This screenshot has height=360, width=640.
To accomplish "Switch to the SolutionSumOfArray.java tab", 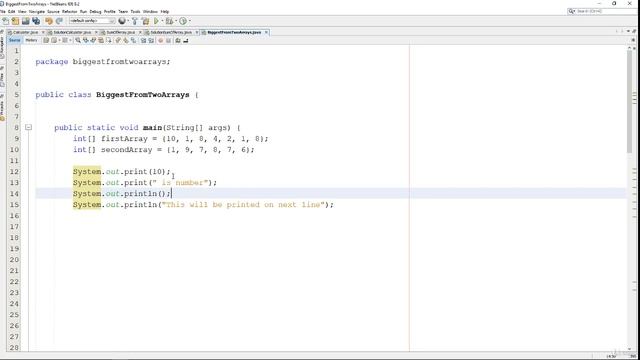I will pyautogui.click(x=171, y=32).
